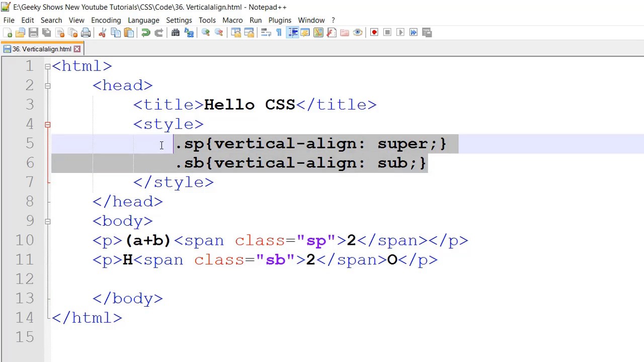
Task: Toggle synchronized vertical scrolling
Action: tap(236, 33)
